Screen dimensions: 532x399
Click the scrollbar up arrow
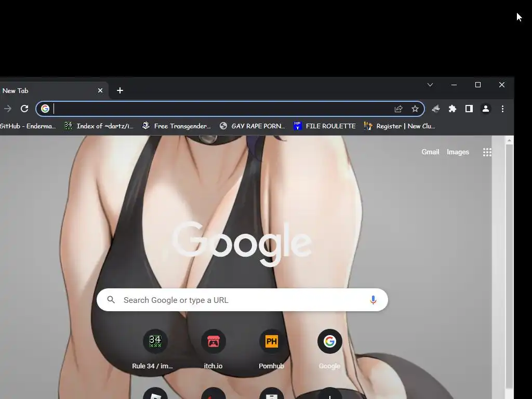pos(509,140)
